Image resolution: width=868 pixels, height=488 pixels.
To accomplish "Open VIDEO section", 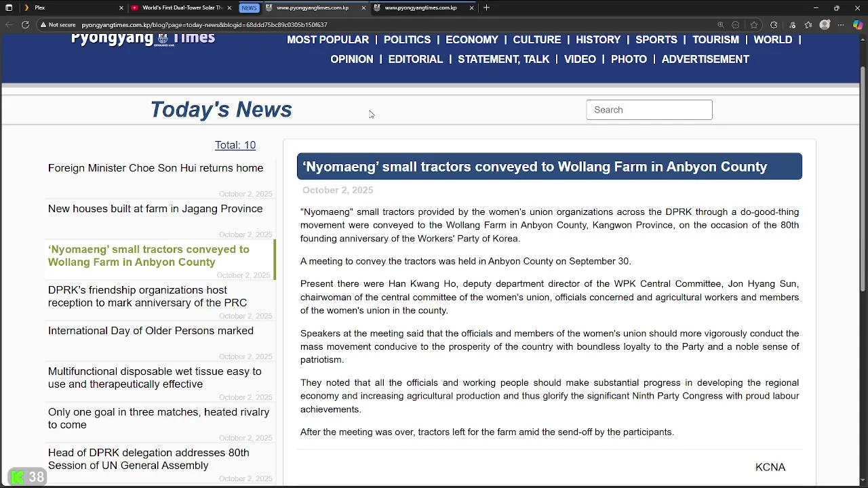I will (x=580, y=60).
